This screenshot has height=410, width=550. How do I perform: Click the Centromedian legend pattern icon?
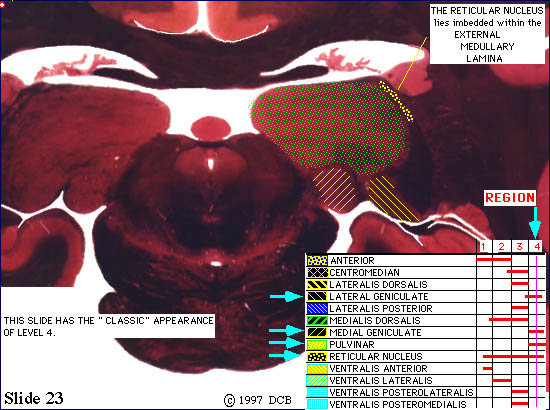coord(317,273)
